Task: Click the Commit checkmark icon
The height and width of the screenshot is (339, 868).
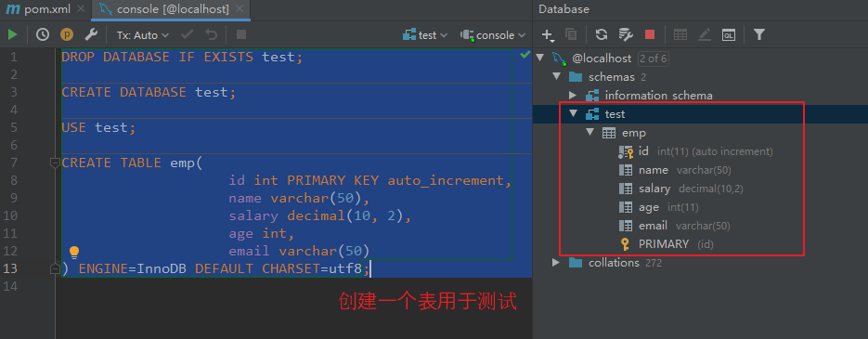Action: (x=188, y=35)
